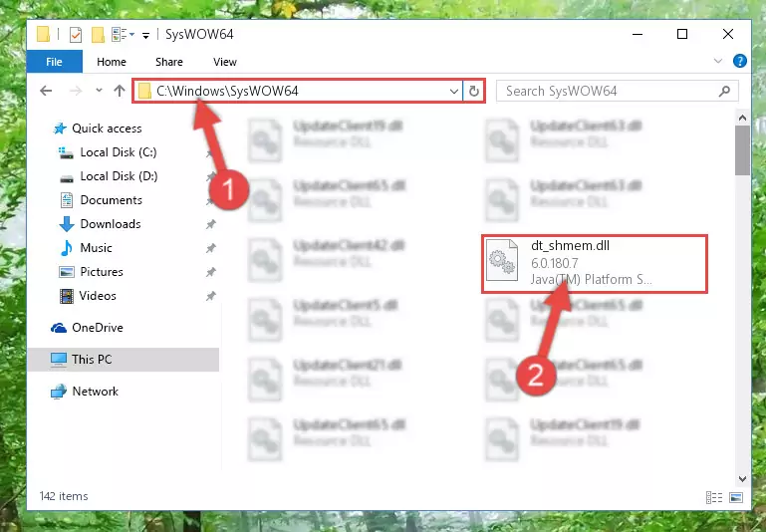Open Customize Quick Access Toolbar dropdown
The height and width of the screenshot is (532, 766).
[145, 35]
